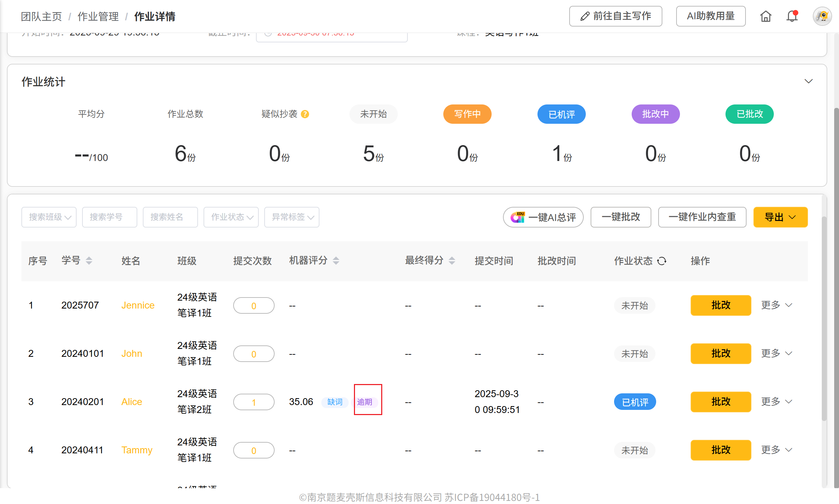Sort by final score column arrows
This screenshot has width=839, height=504.
click(x=452, y=261)
